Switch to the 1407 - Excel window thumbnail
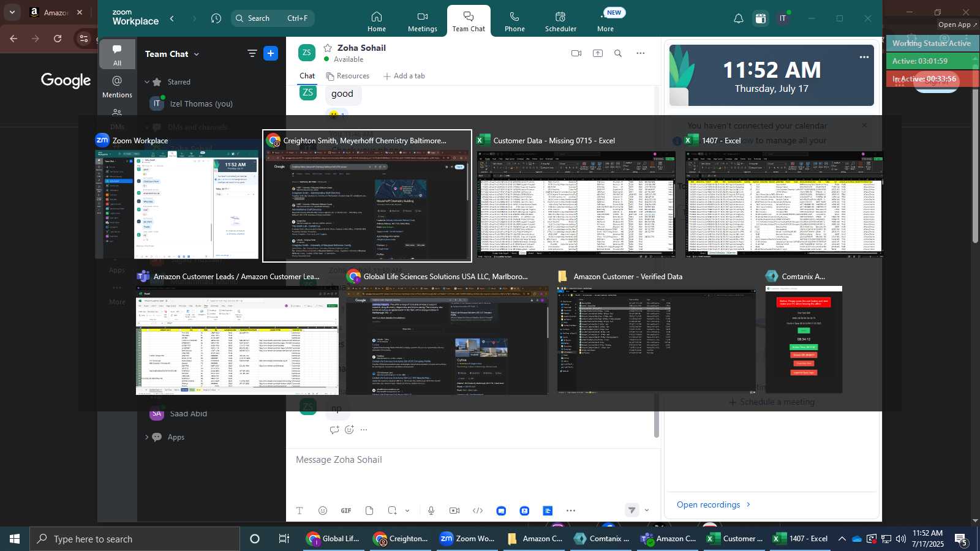This screenshot has width=980, height=551. click(x=784, y=196)
